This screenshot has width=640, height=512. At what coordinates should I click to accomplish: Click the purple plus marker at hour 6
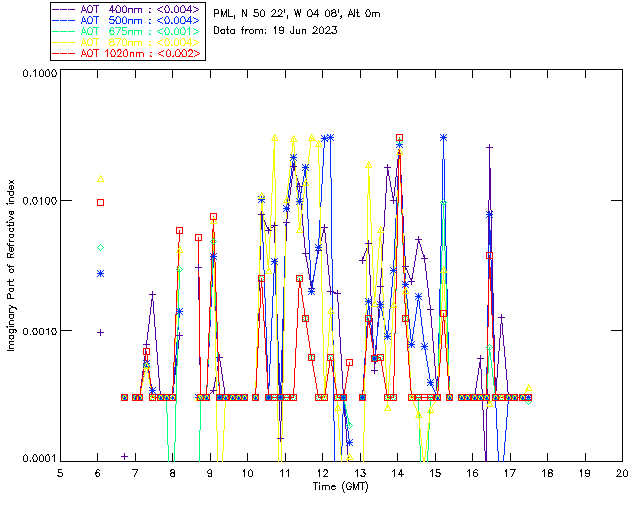[x=100, y=332]
